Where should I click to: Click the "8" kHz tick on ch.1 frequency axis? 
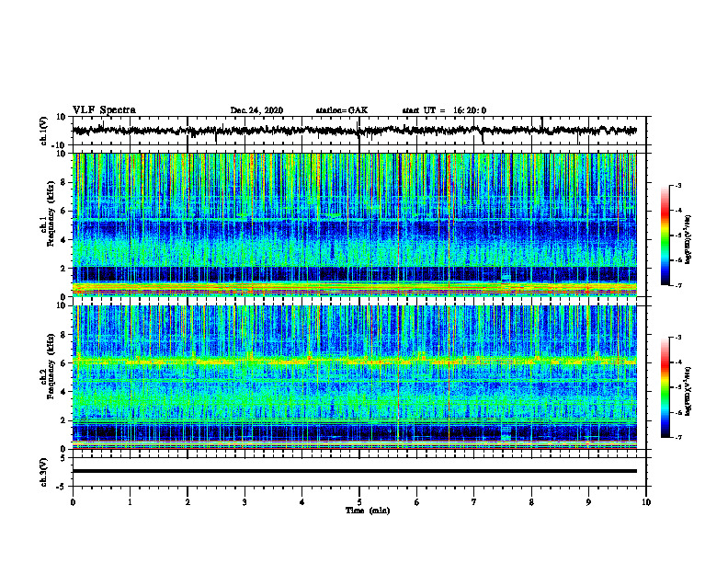[63, 182]
